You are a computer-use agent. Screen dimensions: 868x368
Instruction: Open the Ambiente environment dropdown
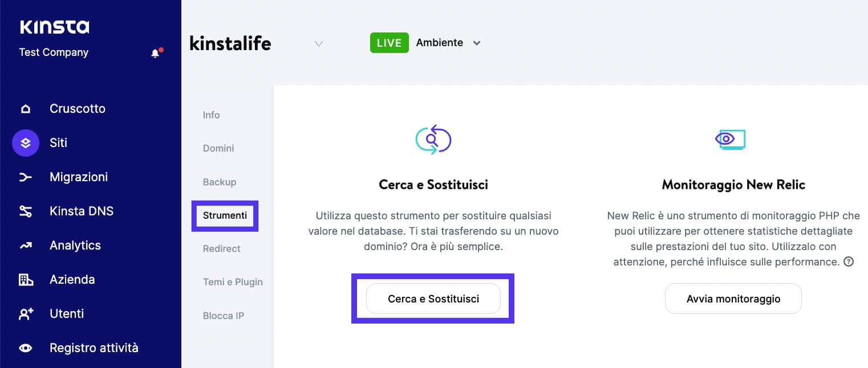[x=477, y=43]
